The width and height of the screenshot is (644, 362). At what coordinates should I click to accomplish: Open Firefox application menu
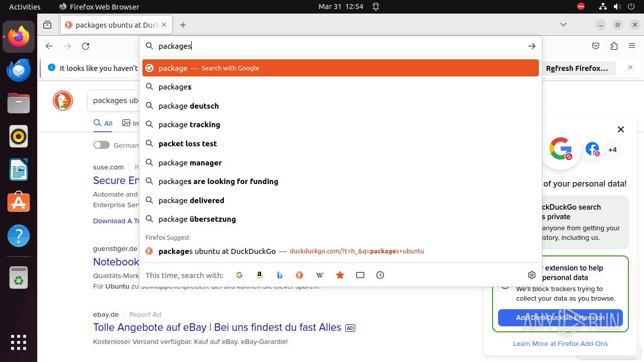click(632, 46)
